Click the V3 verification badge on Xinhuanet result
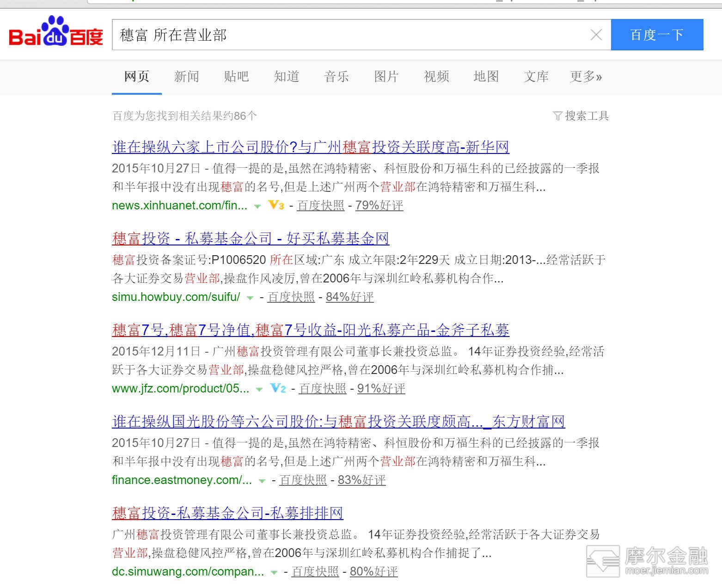722x588 pixels. pyautogui.click(x=276, y=205)
